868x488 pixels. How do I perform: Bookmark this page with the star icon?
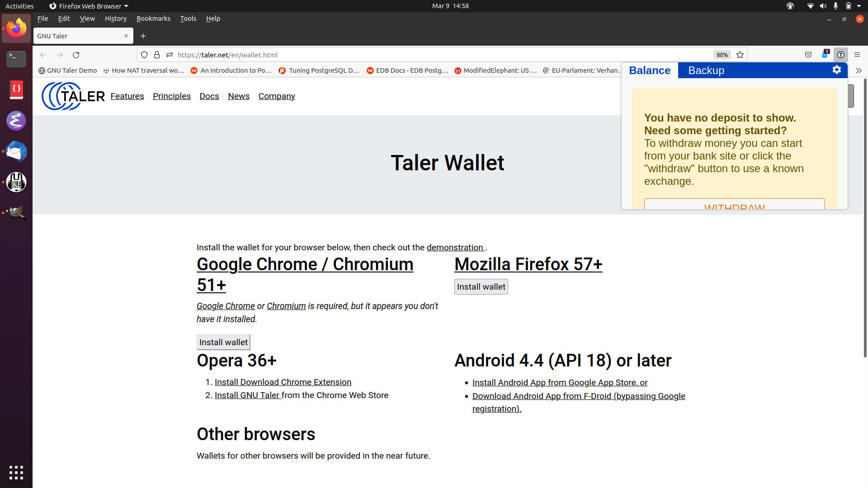pyautogui.click(x=740, y=55)
